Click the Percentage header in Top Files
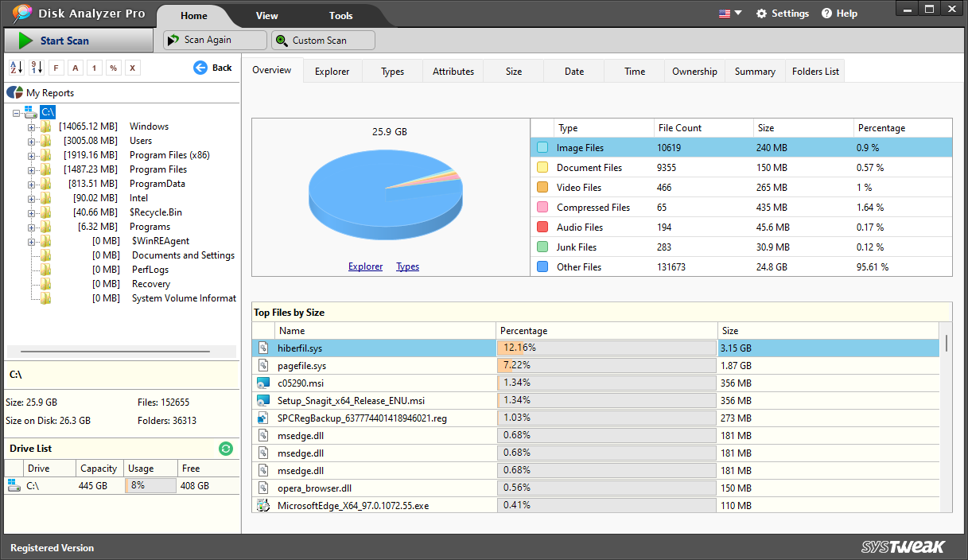968x560 pixels. (x=606, y=331)
